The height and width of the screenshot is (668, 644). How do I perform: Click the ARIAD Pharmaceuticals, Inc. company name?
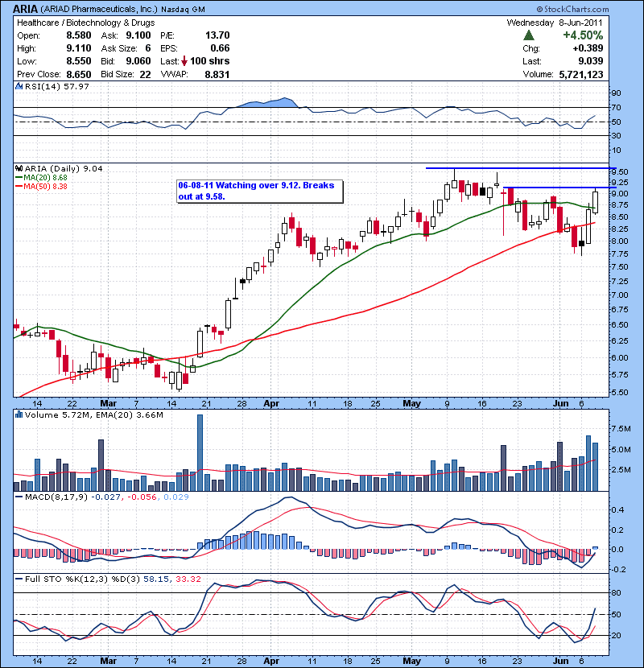(x=99, y=10)
